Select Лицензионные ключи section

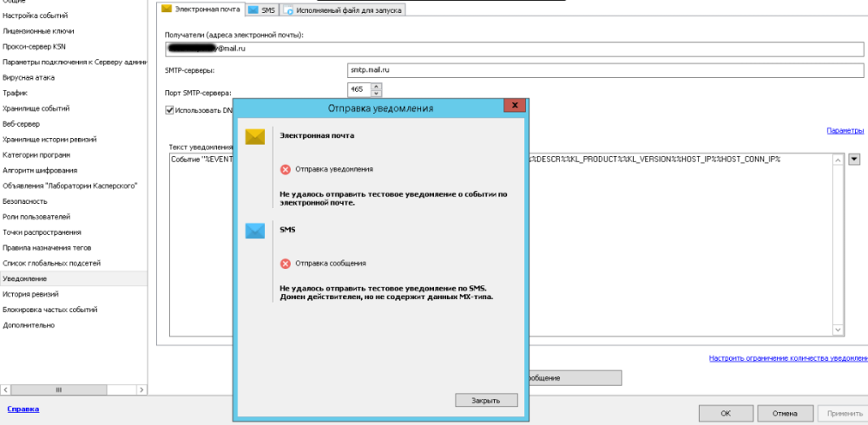[73, 31]
